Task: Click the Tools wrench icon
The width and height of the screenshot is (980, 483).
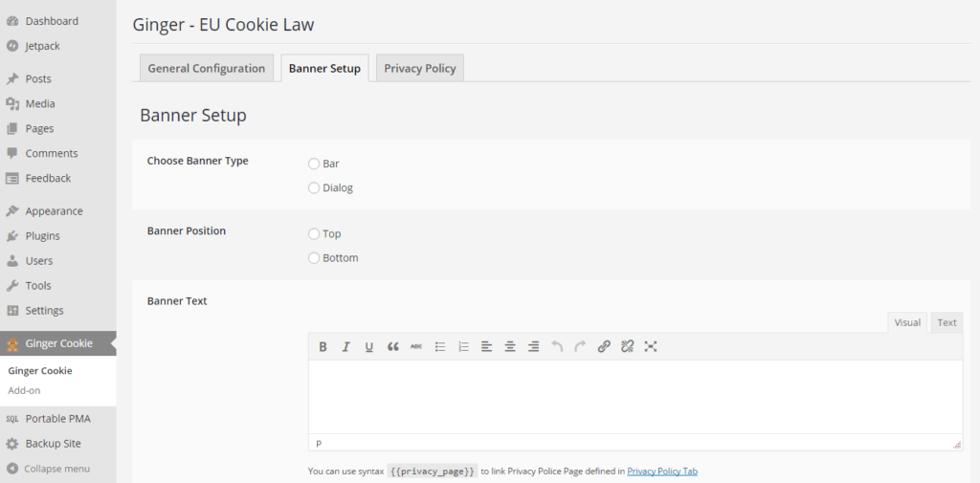Action: [x=11, y=286]
